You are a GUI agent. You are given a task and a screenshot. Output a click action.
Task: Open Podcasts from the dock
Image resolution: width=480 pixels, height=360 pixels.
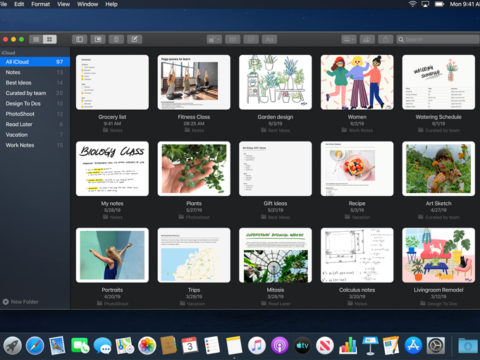click(279, 345)
